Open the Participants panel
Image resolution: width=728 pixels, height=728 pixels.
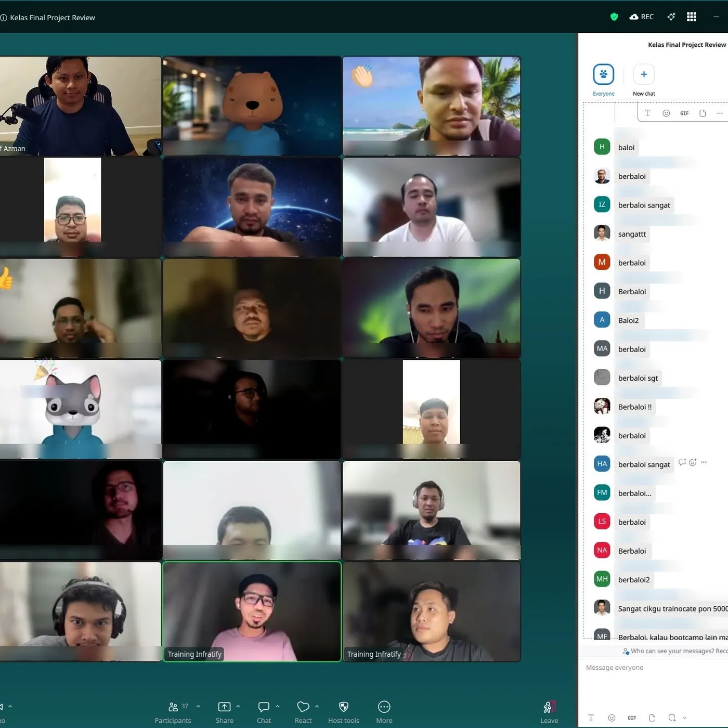coord(173,712)
